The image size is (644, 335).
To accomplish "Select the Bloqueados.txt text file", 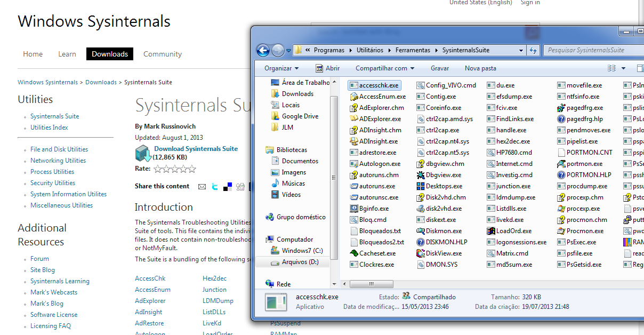I will pyautogui.click(x=376, y=231).
